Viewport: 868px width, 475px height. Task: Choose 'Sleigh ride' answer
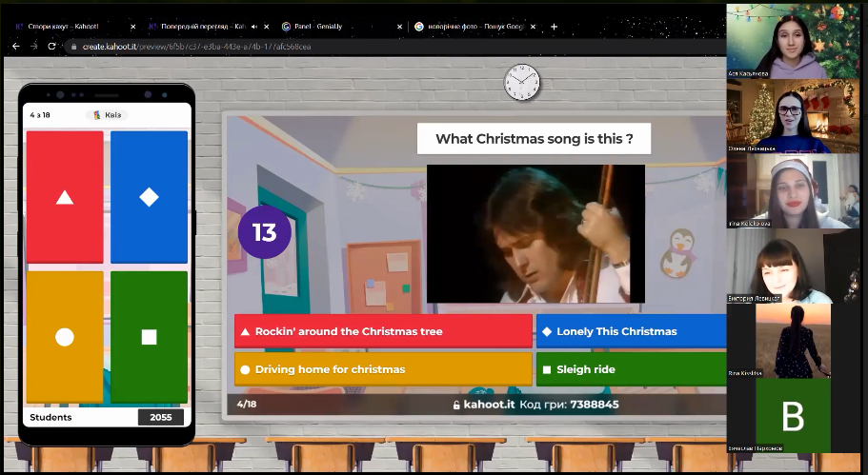631,369
